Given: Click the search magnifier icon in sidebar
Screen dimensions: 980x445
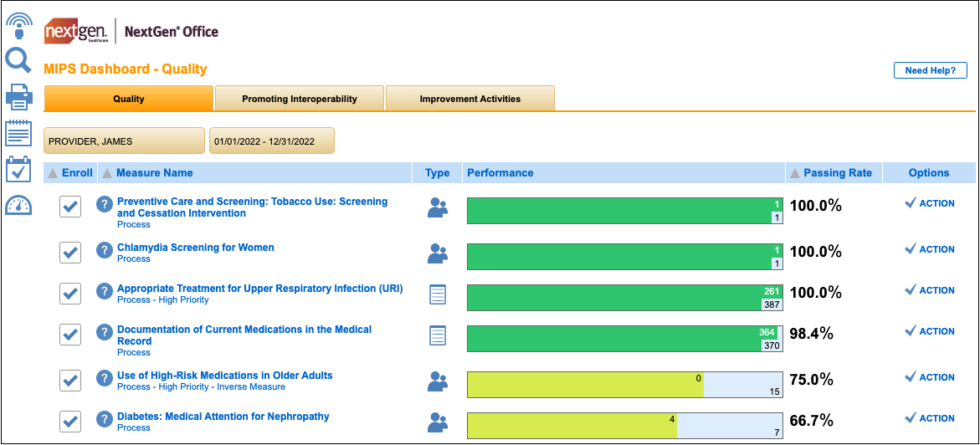Looking at the screenshot, I should tap(18, 61).
